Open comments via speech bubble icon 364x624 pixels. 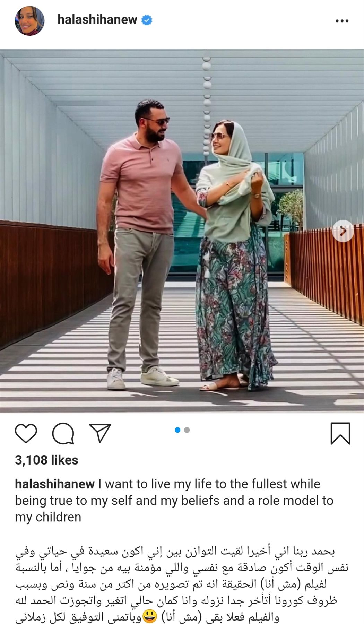[x=63, y=433]
